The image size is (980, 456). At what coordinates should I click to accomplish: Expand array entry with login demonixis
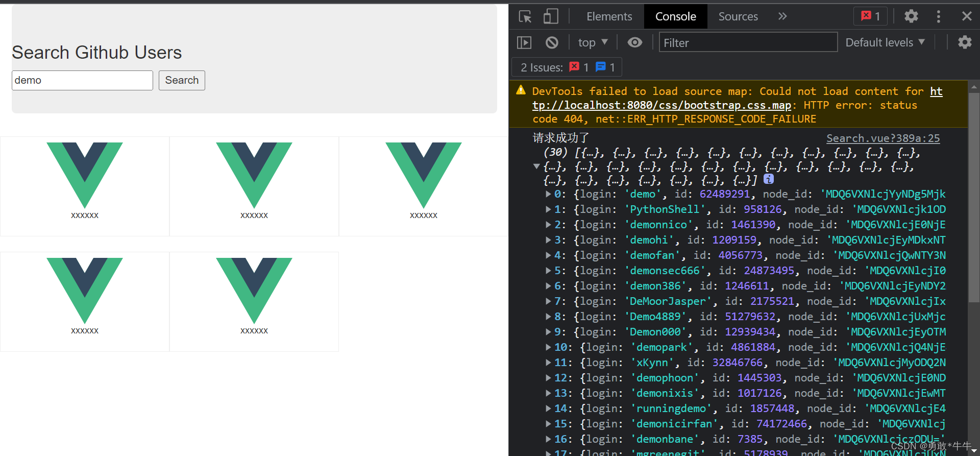(548, 393)
